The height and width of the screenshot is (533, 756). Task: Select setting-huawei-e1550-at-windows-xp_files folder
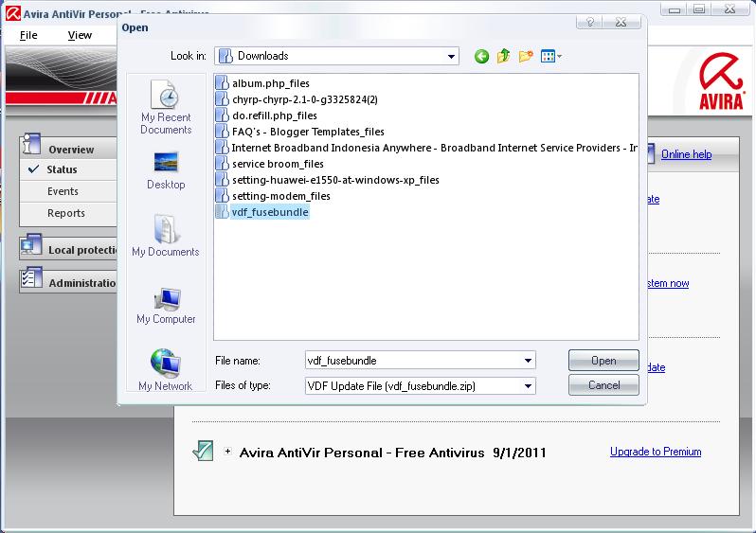335,180
